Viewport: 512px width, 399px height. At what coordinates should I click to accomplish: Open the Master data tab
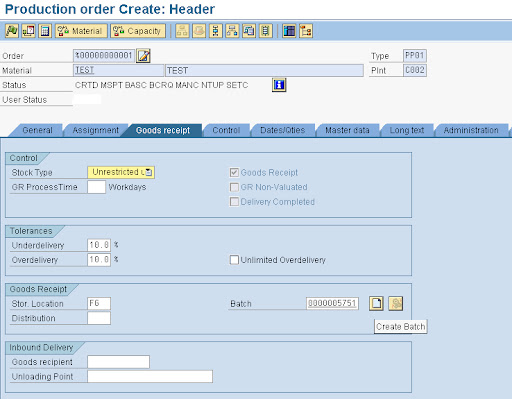[347, 130]
